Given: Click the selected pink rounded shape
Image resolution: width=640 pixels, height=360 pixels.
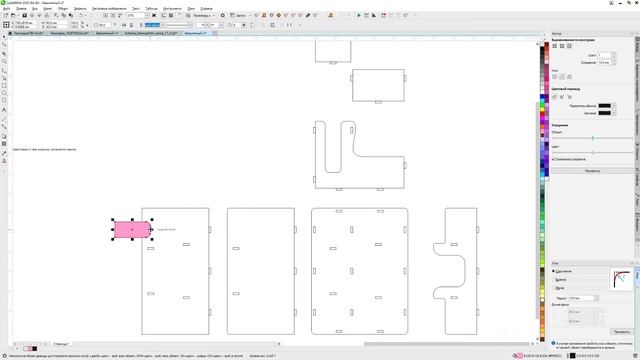Looking at the screenshot, I should click(132, 229).
